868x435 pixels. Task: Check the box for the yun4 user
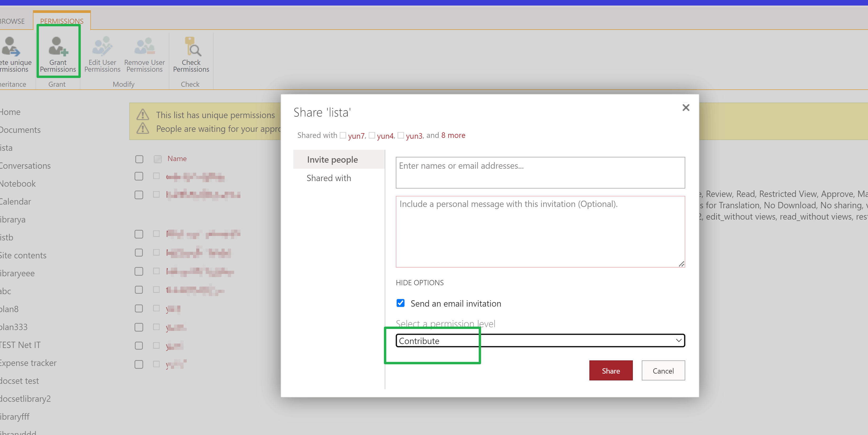coord(372,135)
